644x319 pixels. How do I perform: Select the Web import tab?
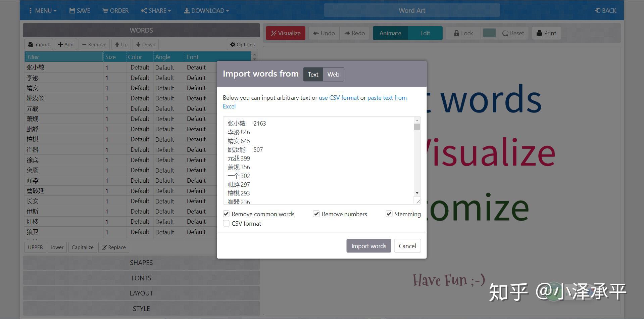click(x=333, y=75)
